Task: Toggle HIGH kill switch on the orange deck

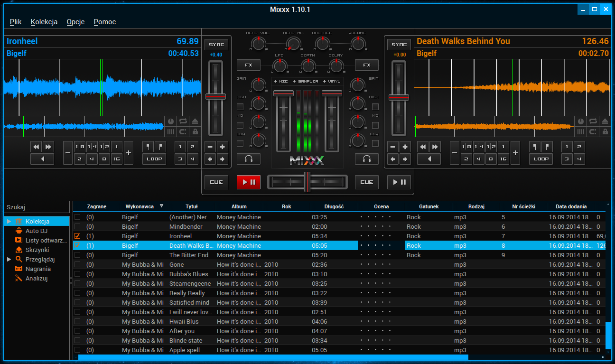Action: (375, 107)
